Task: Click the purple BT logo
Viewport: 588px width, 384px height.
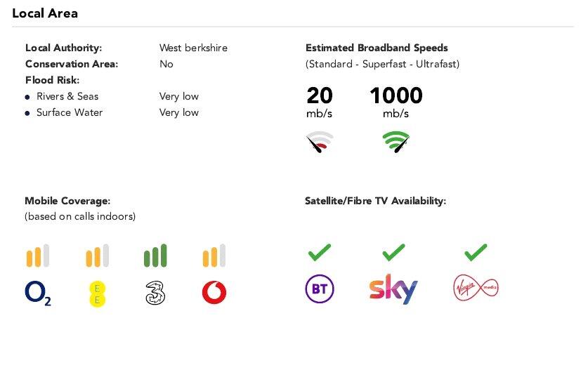Action: pos(320,289)
